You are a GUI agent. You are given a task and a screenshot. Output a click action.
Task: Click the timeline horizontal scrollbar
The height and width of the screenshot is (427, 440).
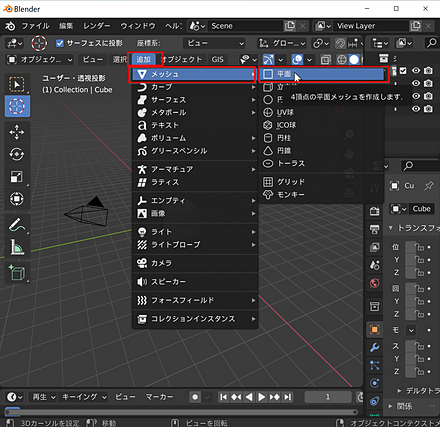pos(182,412)
